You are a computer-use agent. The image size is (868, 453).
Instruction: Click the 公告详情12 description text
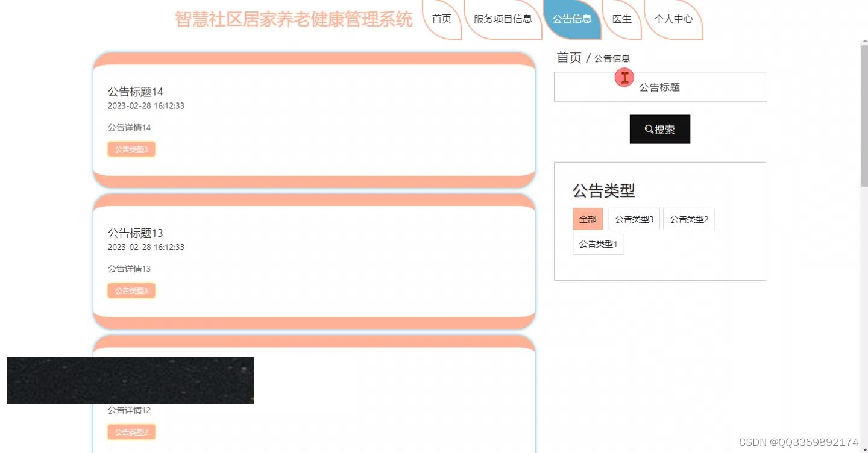tap(129, 410)
